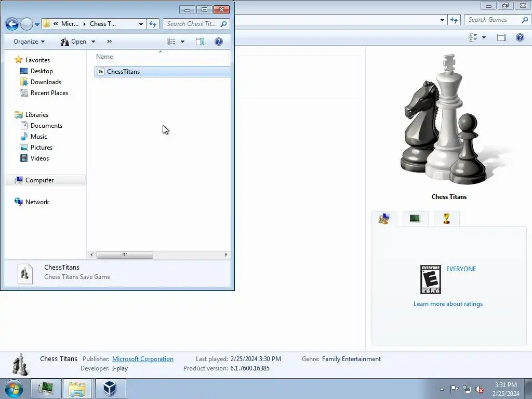Click the forward navigation arrow button
Viewport: 532px width, 399px height.
click(x=26, y=24)
